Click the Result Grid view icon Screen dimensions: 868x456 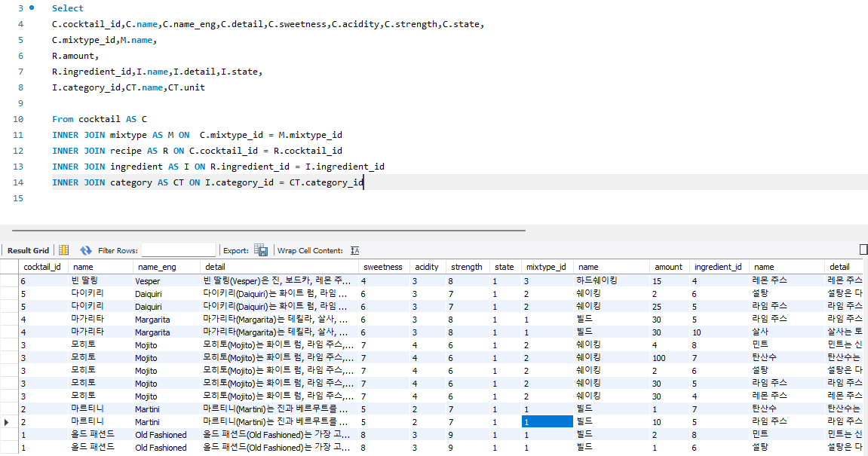click(x=63, y=251)
